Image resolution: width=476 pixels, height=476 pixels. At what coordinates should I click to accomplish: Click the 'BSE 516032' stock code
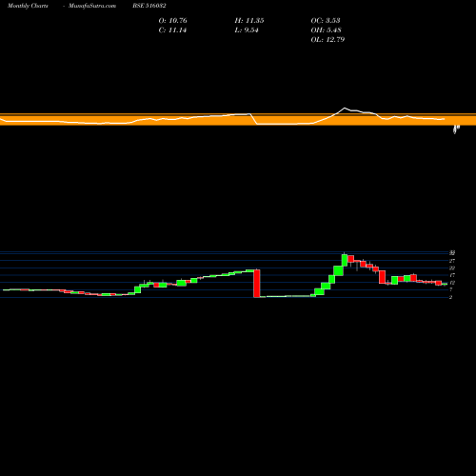pyautogui.click(x=149, y=6)
